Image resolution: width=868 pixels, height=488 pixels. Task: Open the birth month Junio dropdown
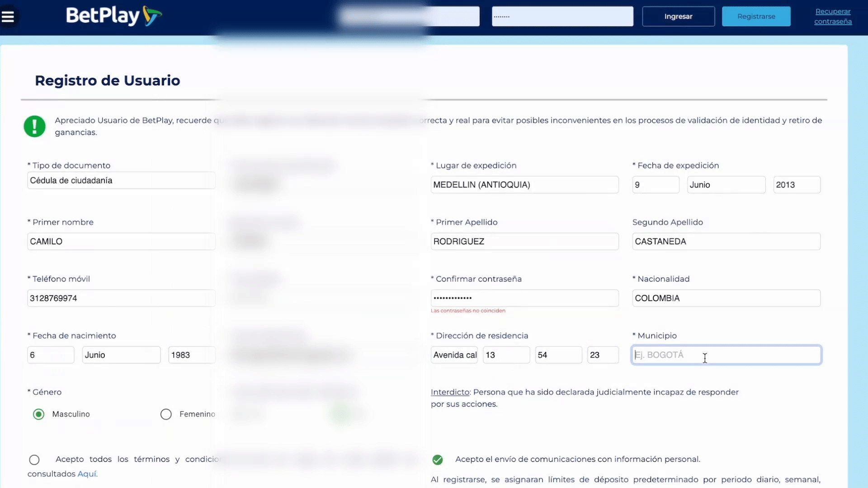pyautogui.click(x=121, y=355)
